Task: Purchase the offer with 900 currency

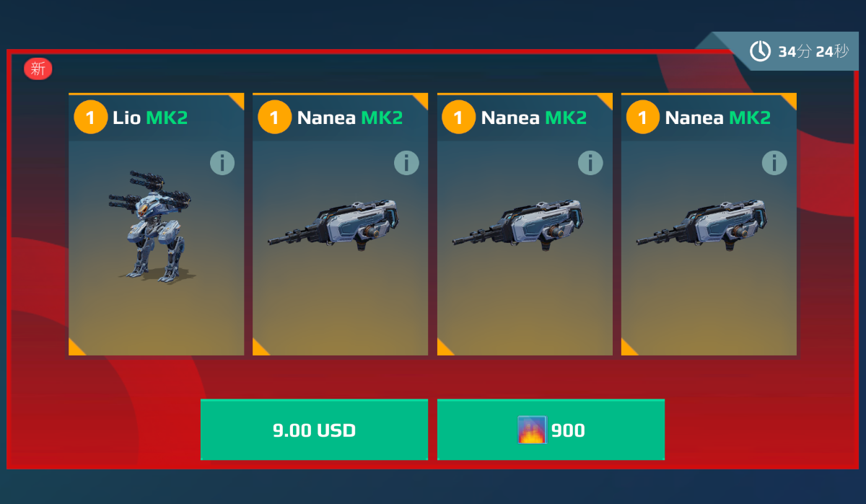Action: click(x=551, y=430)
